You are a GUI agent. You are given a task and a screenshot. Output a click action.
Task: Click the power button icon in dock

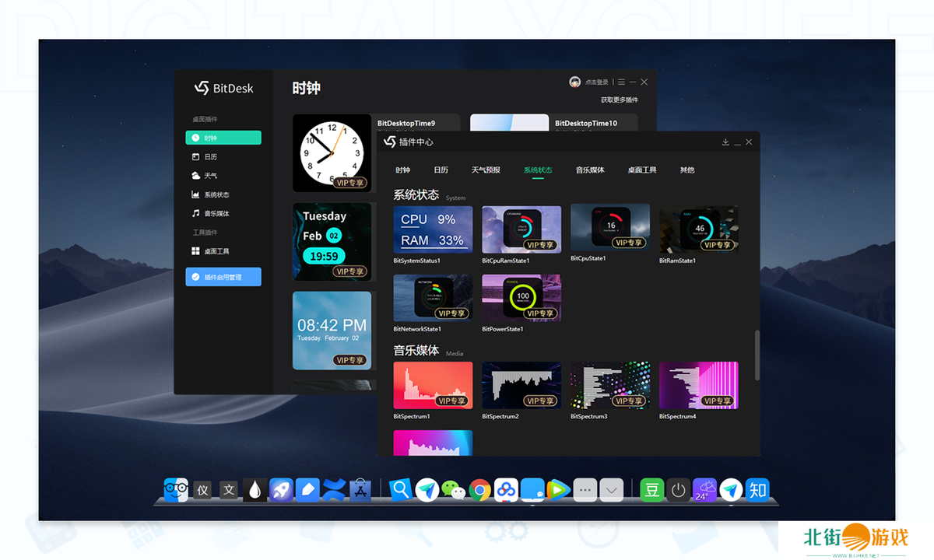point(679,489)
